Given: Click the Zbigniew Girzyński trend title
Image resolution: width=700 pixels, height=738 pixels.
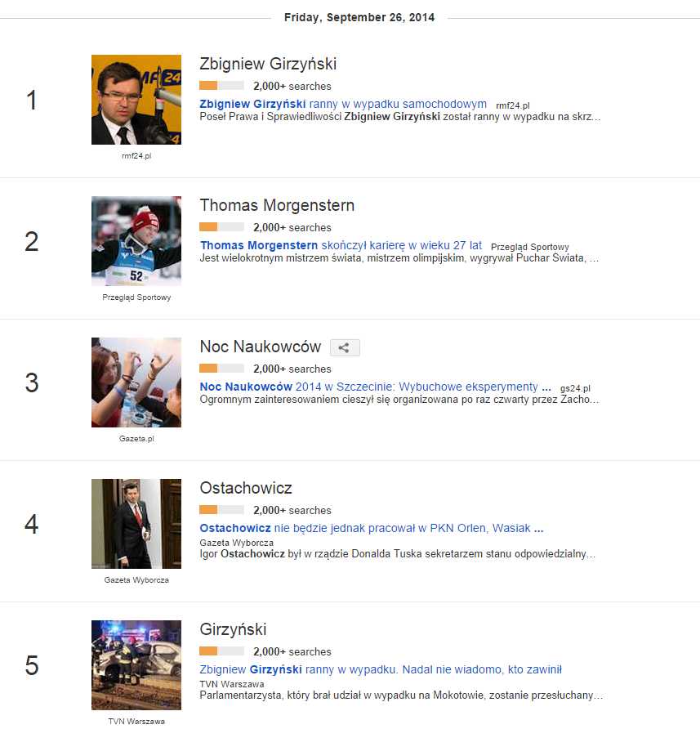Looking at the screenshot, I should tap(268, 65).
